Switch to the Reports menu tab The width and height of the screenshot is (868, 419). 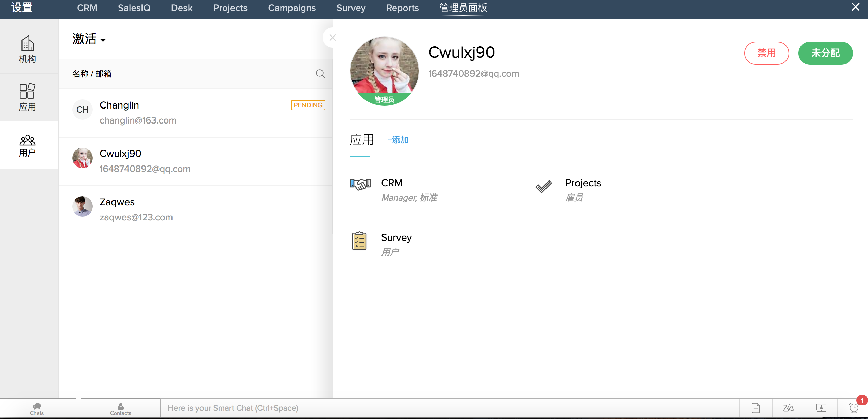(x=402, y=8)
